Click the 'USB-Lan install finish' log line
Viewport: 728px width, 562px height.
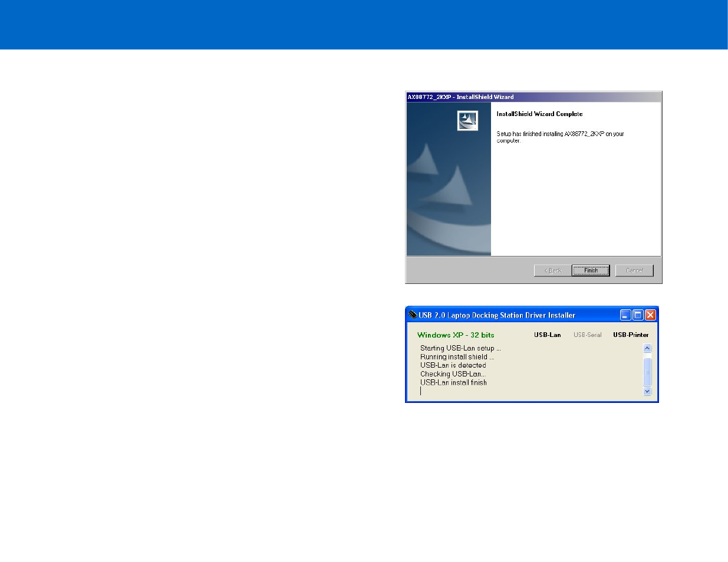453,382
